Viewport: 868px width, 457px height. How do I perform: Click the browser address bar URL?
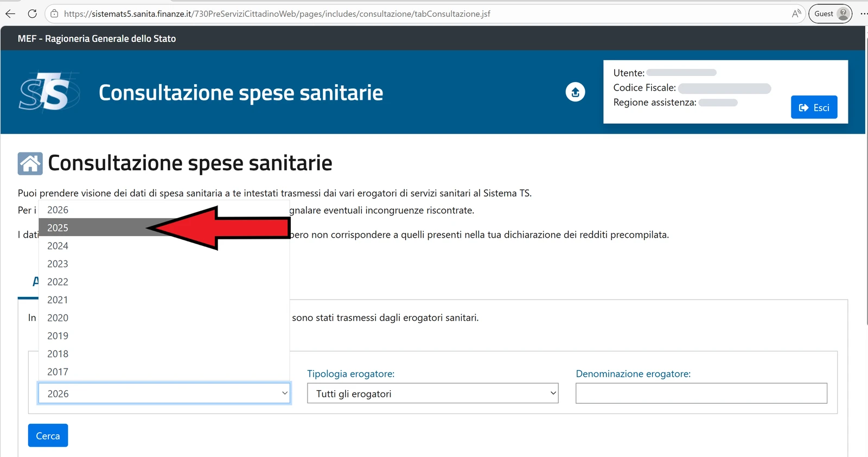277,14
